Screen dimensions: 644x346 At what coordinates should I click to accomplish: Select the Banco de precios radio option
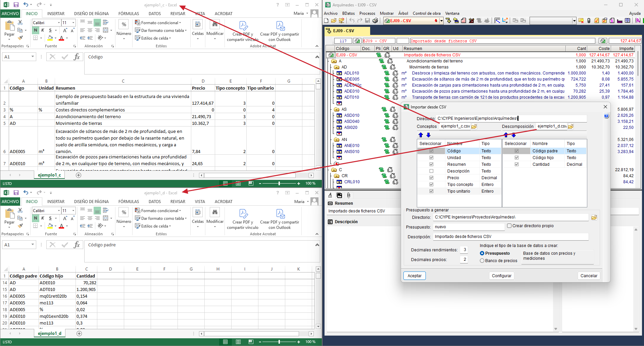point(482,261)
